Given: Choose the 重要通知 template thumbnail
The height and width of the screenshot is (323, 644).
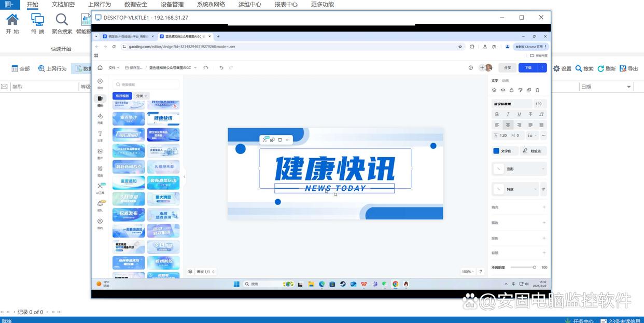Looking at the screenshot, I should tap(129, 182).
